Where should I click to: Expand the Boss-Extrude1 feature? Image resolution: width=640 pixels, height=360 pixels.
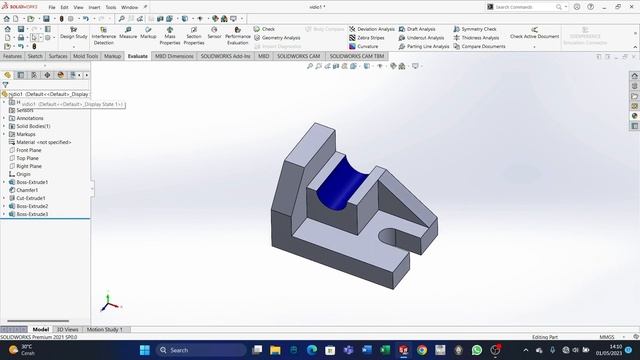(4, 182)
